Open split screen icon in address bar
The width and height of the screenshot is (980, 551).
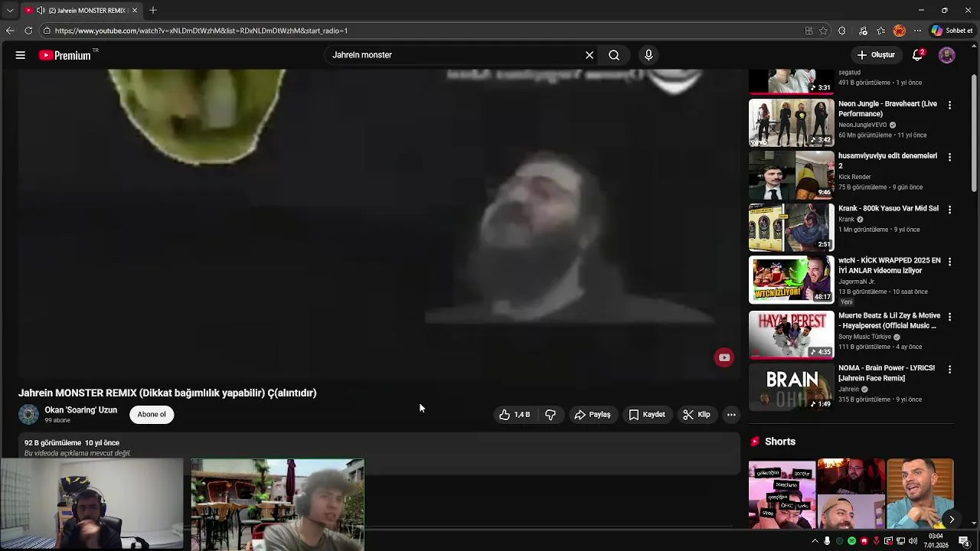(808, 31)
